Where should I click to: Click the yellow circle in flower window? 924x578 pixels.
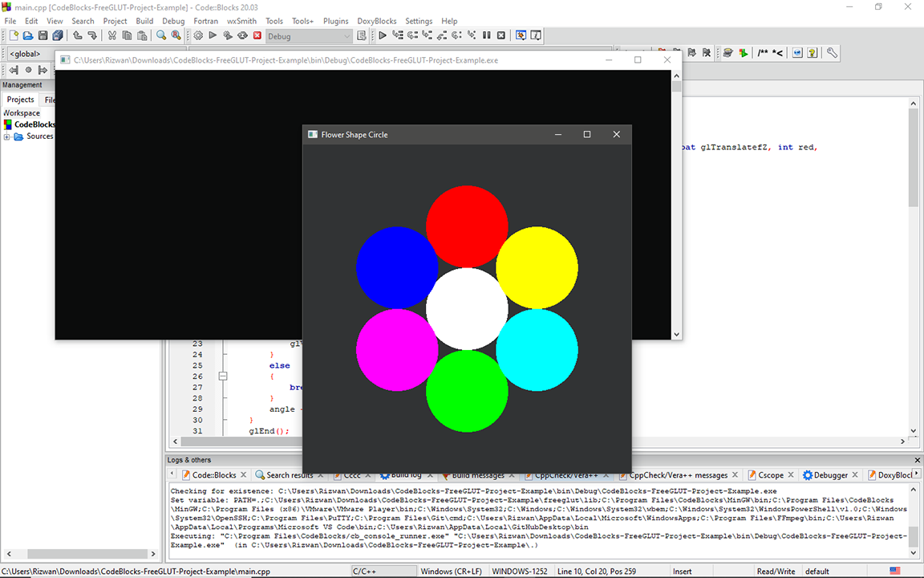[537, 267]
